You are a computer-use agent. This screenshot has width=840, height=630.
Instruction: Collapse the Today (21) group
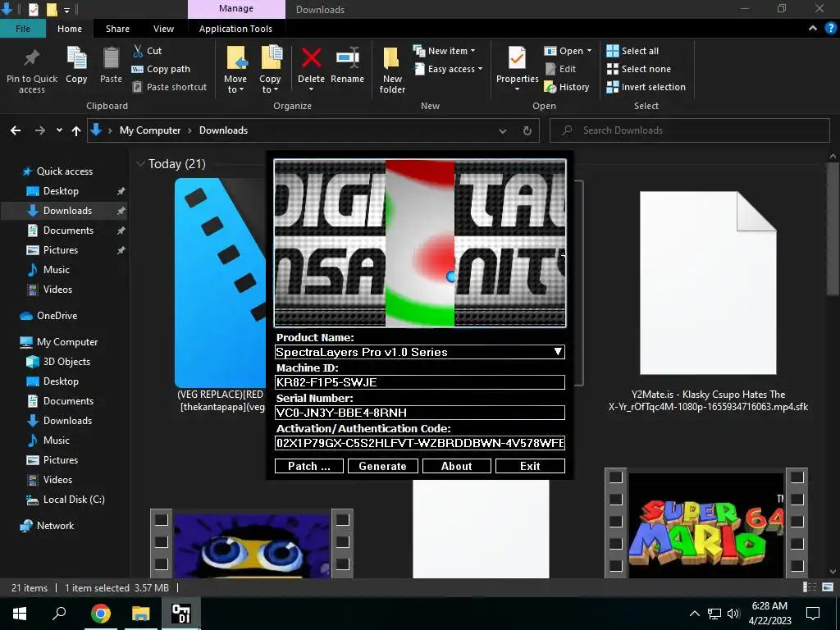pyautogui.click(x=140, y=164)
